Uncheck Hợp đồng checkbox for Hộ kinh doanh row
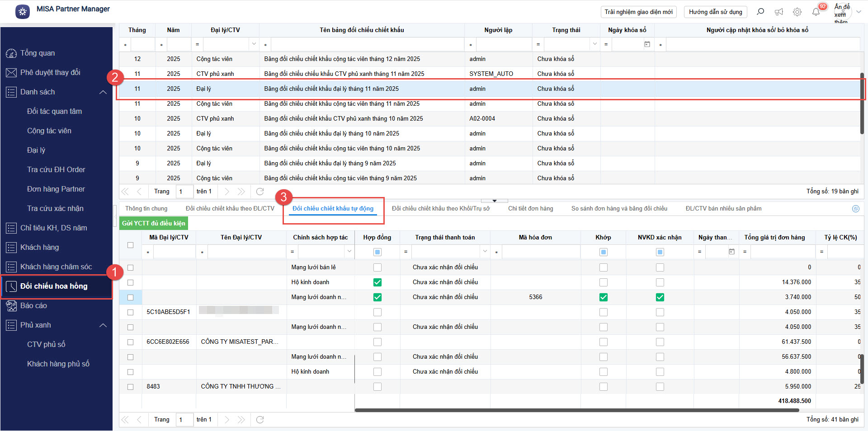Viewport: 868px width, 431px height. [x=377, y=282]
